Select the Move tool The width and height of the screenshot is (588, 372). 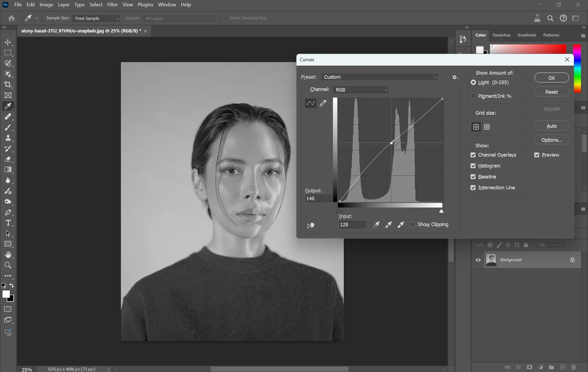click(x=8, y=42)
